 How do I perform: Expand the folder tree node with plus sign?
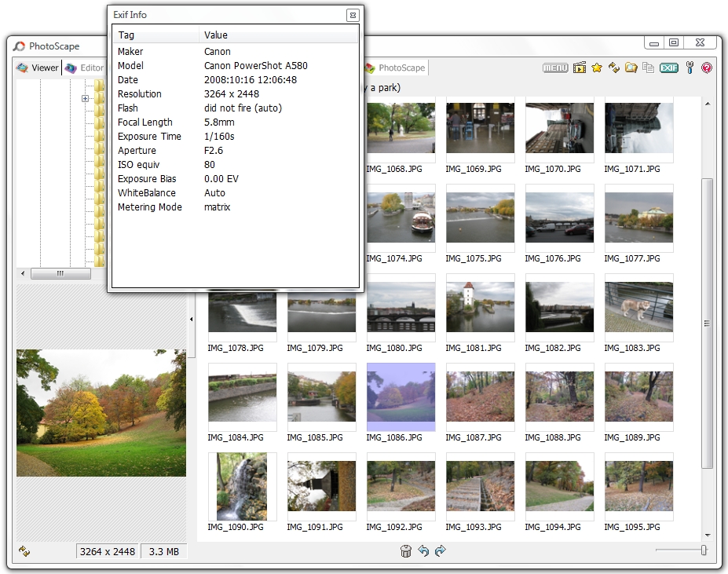(85, 98)
